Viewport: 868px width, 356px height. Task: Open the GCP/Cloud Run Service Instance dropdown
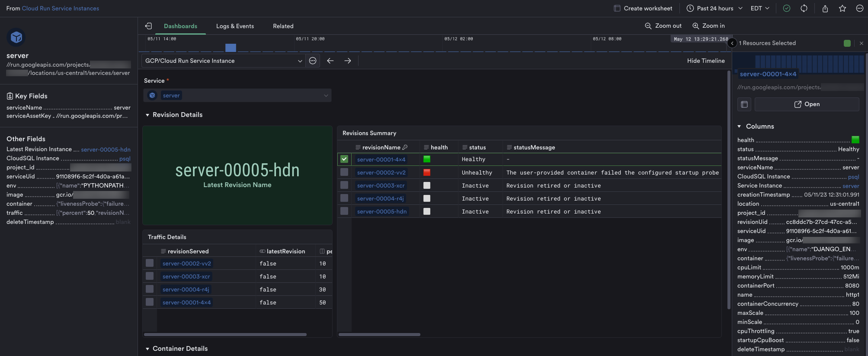tap(223, 61)
